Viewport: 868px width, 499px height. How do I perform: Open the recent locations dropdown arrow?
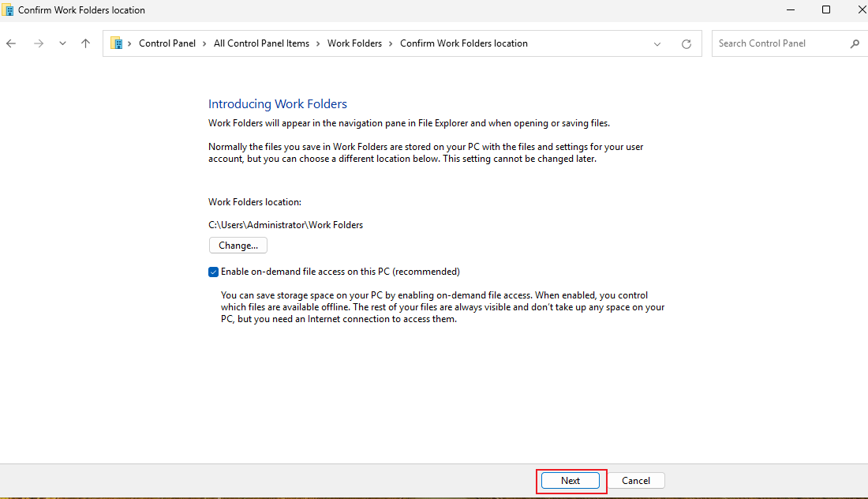[x=62, y=43]
